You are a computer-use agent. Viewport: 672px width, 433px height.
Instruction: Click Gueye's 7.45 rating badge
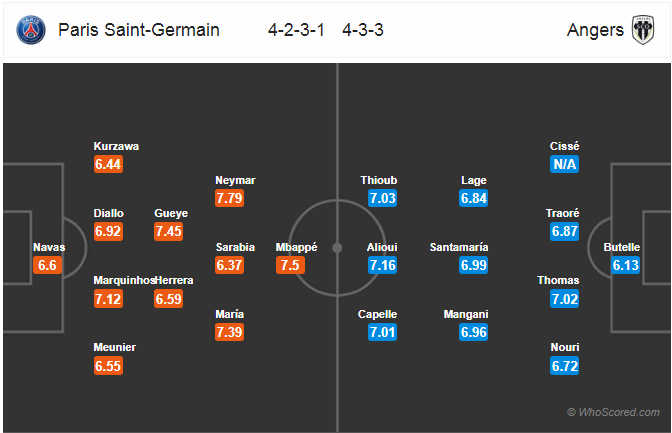[x=168, y=232]
